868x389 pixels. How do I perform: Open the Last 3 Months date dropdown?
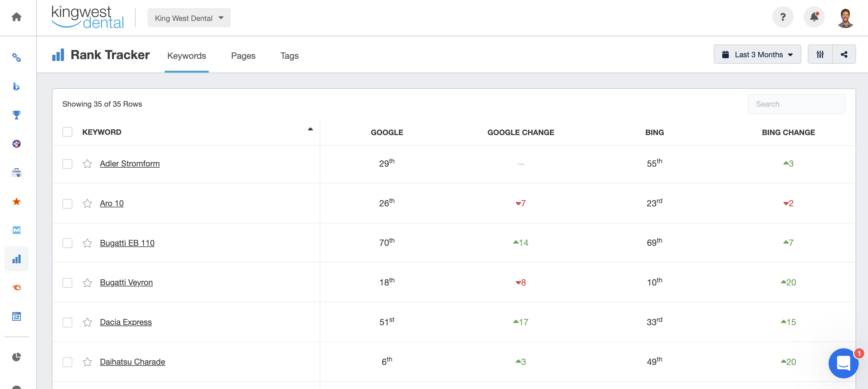pos(757,54)
